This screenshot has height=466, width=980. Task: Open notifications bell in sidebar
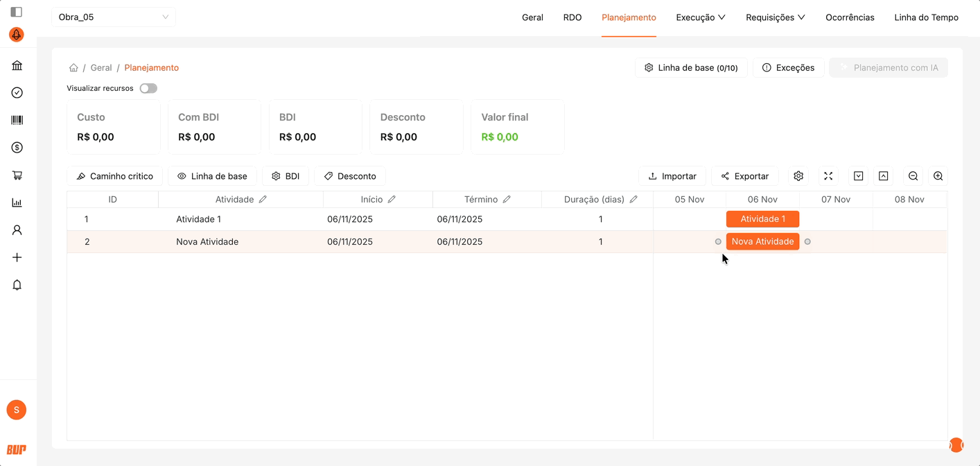pos(17,285)
